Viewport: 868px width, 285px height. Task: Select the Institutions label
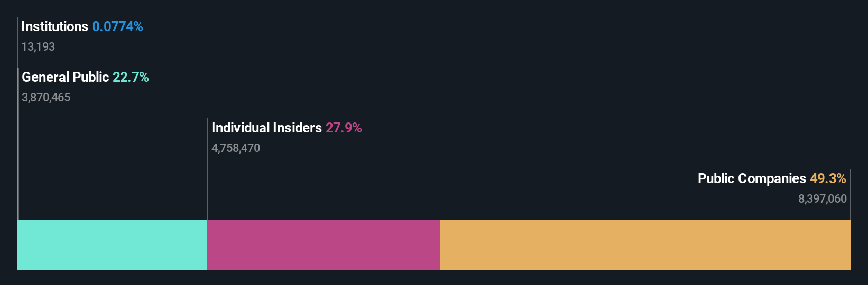point(55,26)
